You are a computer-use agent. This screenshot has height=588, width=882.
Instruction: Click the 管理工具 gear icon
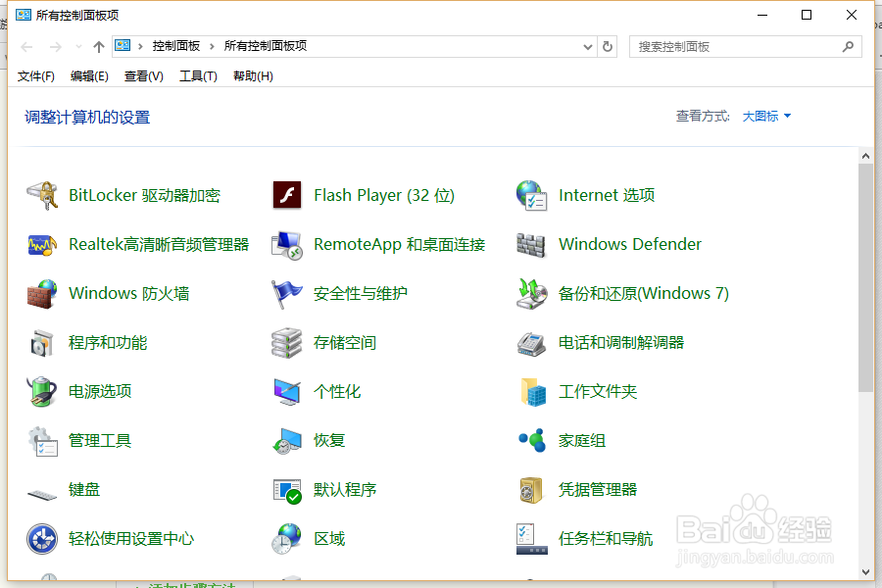(43, 441)
